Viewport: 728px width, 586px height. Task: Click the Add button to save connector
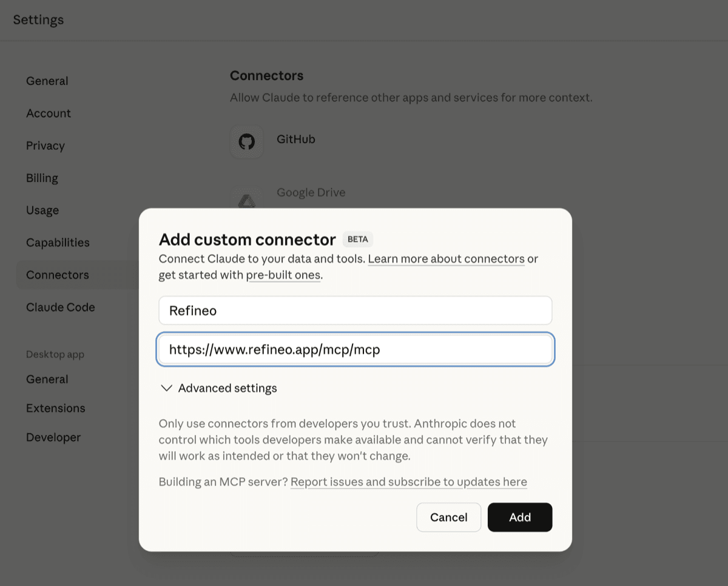(519, 517)
